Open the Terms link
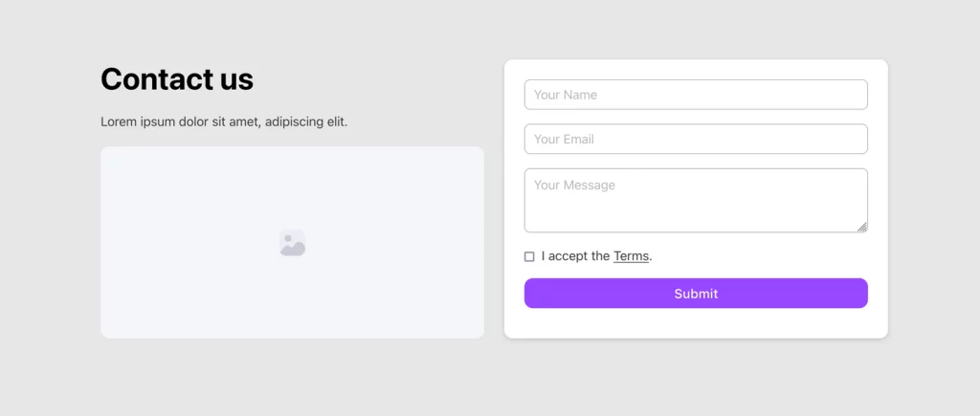Screen dimensions: 980x416 (x=631, y=256)
